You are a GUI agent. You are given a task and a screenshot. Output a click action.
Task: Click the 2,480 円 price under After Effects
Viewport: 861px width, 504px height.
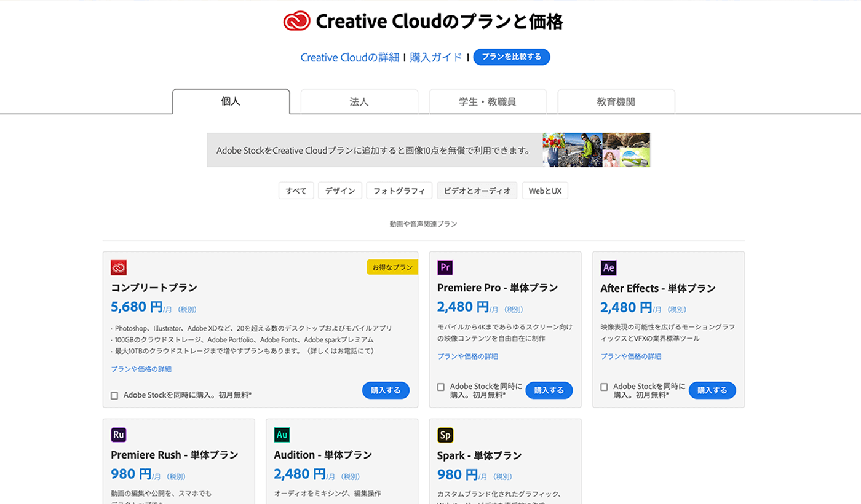[x=626, y=307]
